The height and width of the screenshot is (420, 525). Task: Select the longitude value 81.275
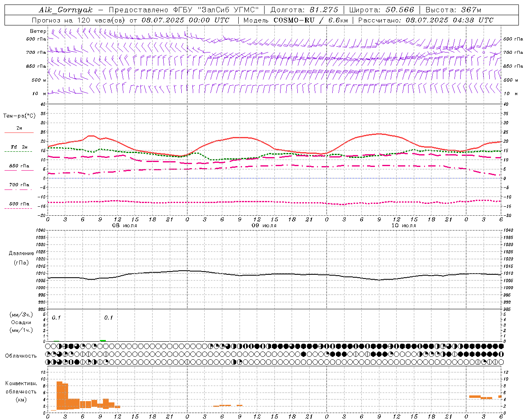[x=324, y=10]
